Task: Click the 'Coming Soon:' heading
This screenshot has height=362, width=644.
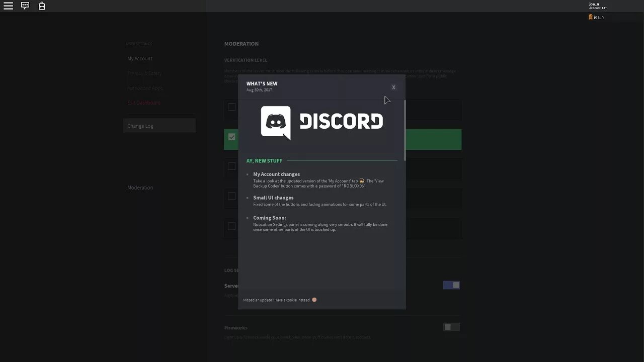Action: [269, 218]
